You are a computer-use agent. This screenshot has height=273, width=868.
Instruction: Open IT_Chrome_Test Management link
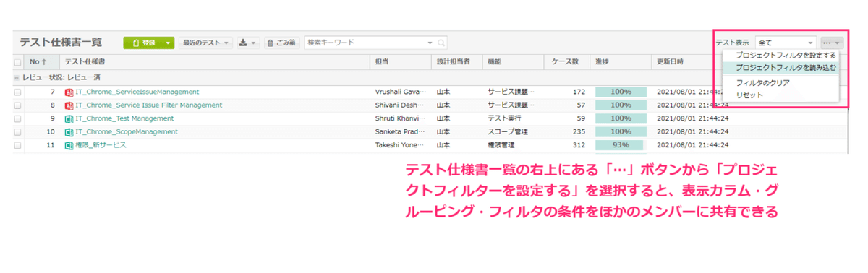[124, 118]
